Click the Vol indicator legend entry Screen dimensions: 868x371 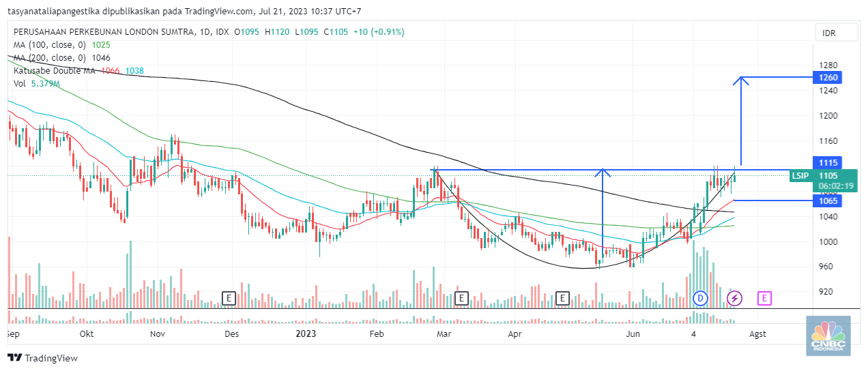(x=20, y=84)
